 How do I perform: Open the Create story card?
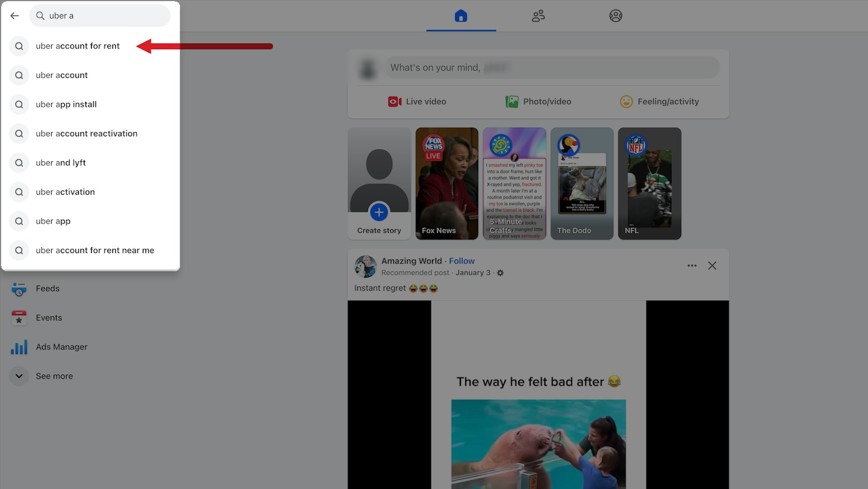click(379, 183)
